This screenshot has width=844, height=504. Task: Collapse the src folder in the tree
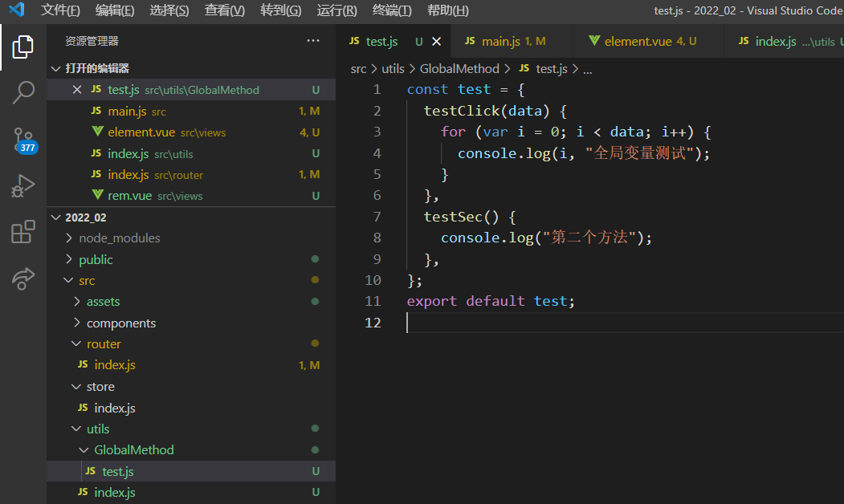pyautogui.click(x=86, y=281)
